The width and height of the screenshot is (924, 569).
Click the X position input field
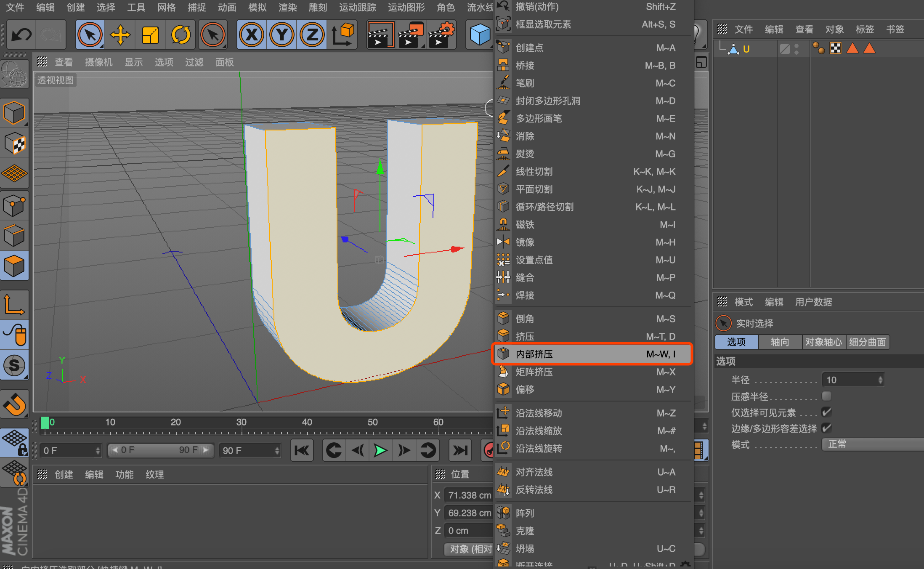469,495
